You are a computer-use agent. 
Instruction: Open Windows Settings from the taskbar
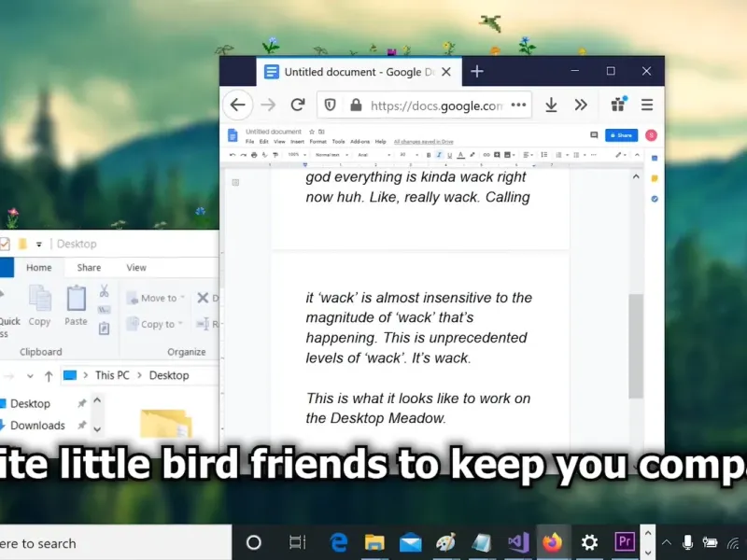pos(589,542)
